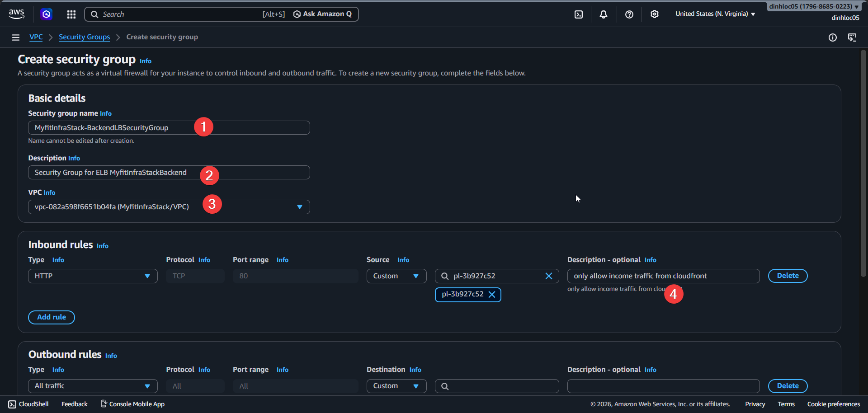Viewport: 868px width, 413px height.
Task: Open Feedback in the footer
Action: pyautogui.click(x=74, y=404)
